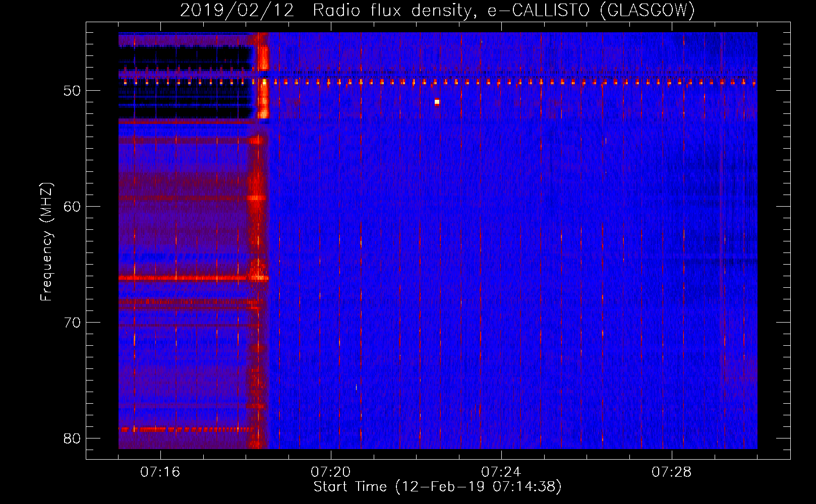Screen dimensions: 816x504
Task: Click the 07:20 time tick label
Action: [x=331, y=472]
